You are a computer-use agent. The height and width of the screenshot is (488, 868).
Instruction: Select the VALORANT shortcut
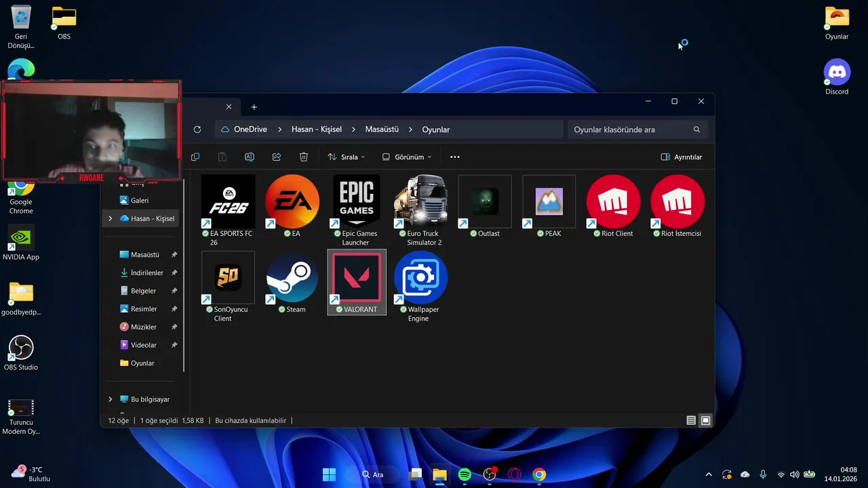[357, 282]
